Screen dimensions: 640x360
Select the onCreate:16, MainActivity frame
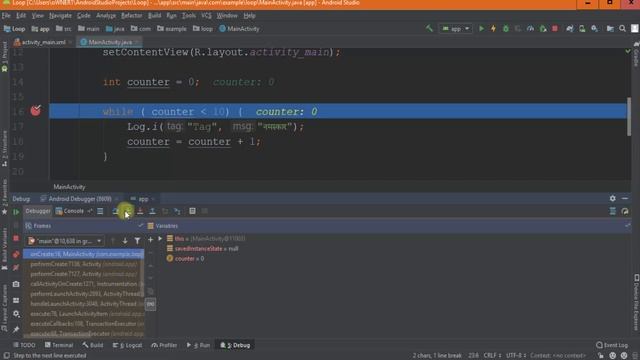83,254
